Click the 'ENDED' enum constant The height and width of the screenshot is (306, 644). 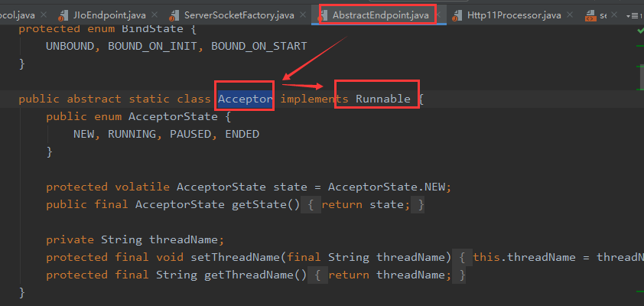(242, 135)
